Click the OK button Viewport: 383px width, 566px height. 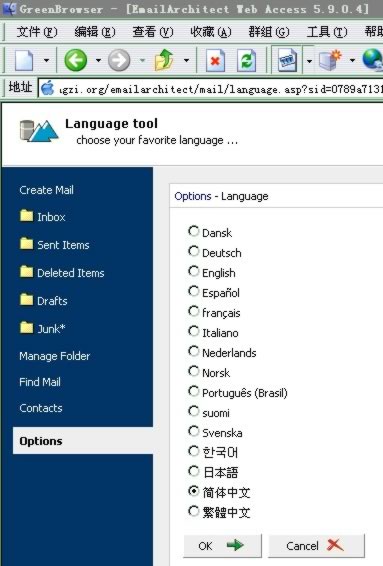click(222, 545)
